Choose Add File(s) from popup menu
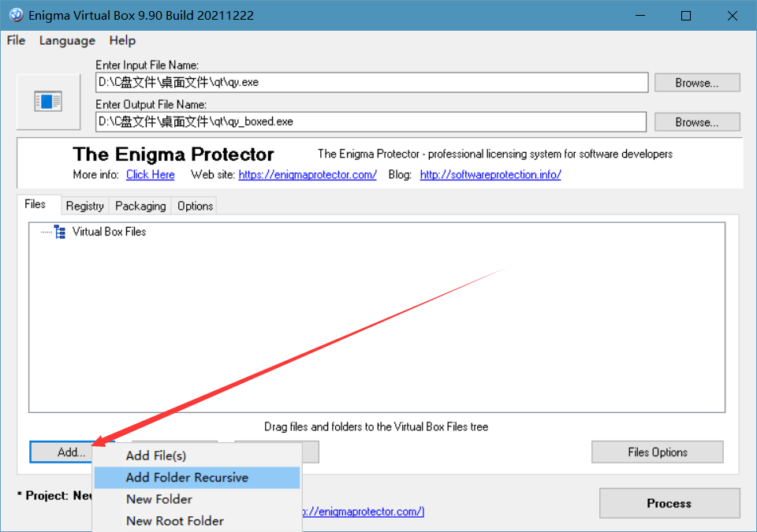Viewport: 757px width, 532px height. (197, 456)
